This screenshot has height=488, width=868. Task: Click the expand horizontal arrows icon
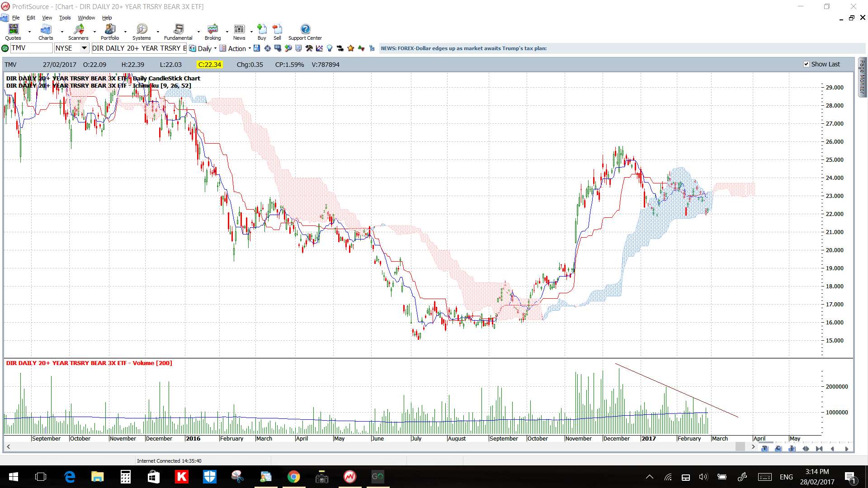click(806, 449)
